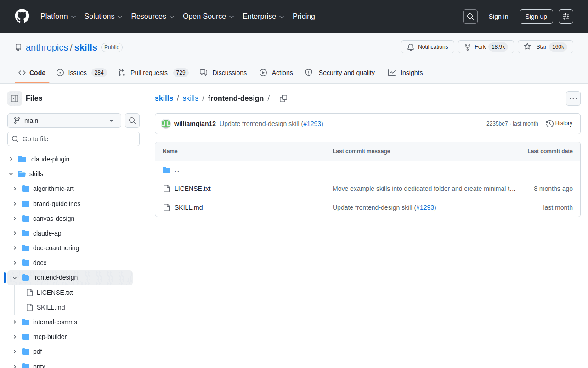
Task: Click the open frontend-design folder icon
Action: tap(26, 277)
